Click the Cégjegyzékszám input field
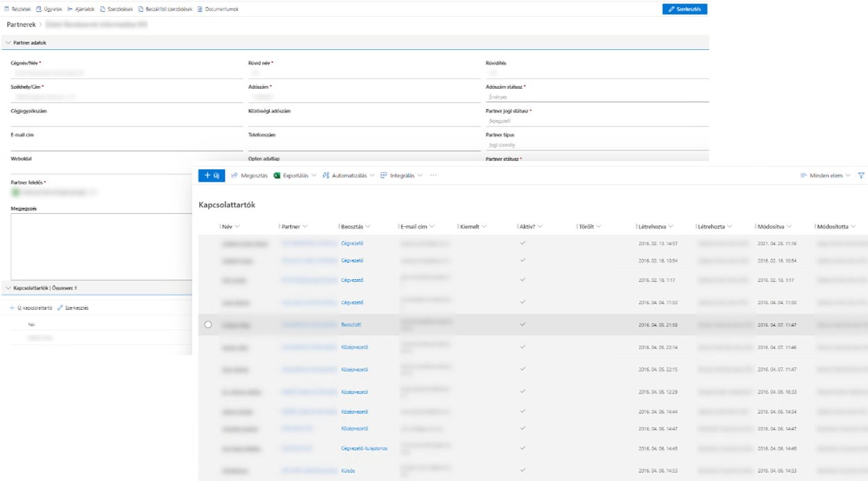The width and height of the screenshot is (868, 481). (127, 120)
